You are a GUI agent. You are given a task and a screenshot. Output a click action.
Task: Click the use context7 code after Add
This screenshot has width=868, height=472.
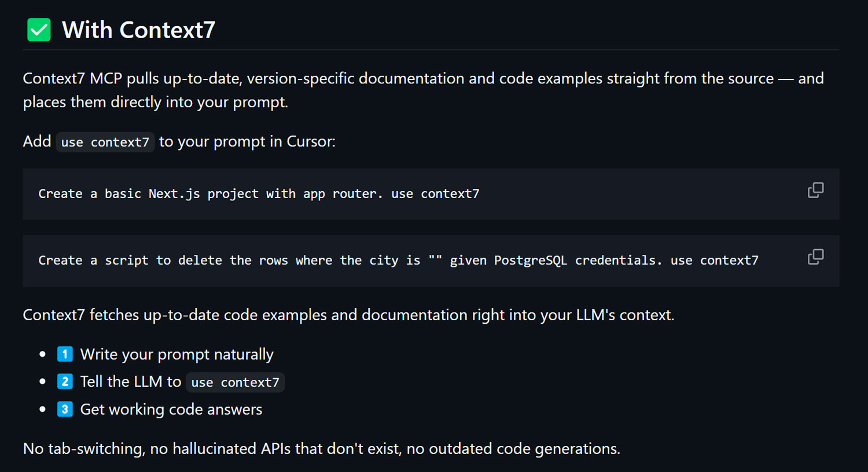(x=105, y=142)
